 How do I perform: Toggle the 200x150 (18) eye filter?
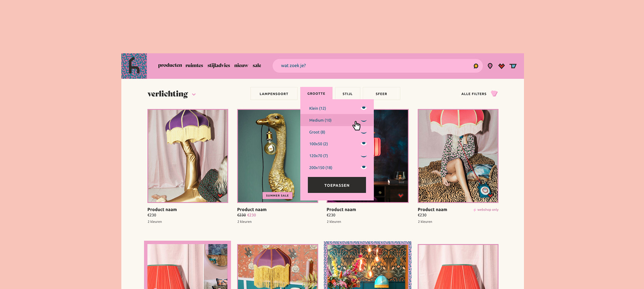click(x=364, y=167)
